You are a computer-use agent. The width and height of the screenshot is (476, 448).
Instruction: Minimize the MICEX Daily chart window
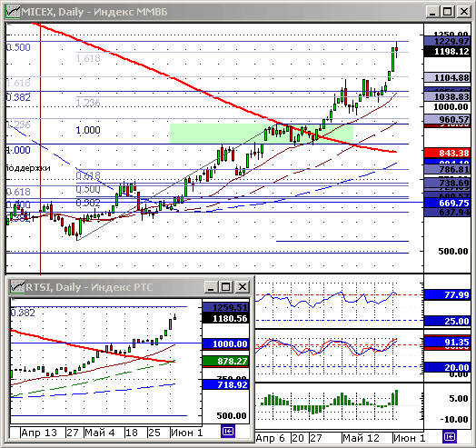pyautogui.click(x=432, y=12)
